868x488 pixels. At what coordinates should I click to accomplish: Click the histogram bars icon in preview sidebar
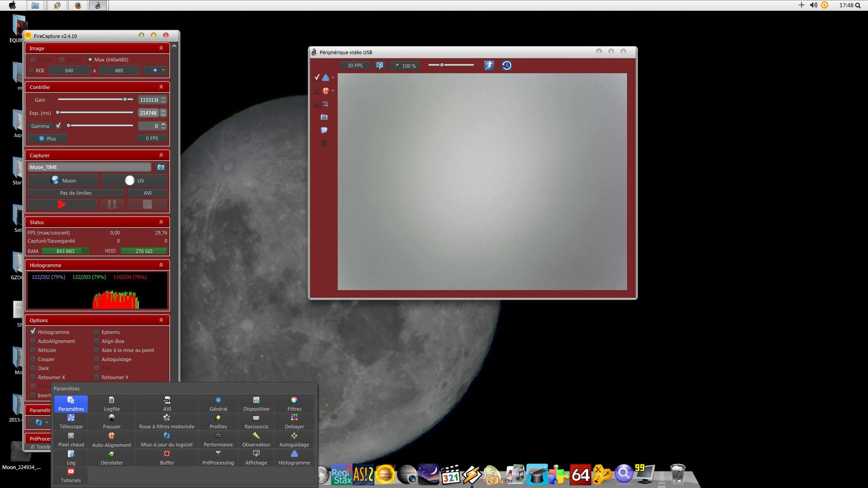(325, 78)
